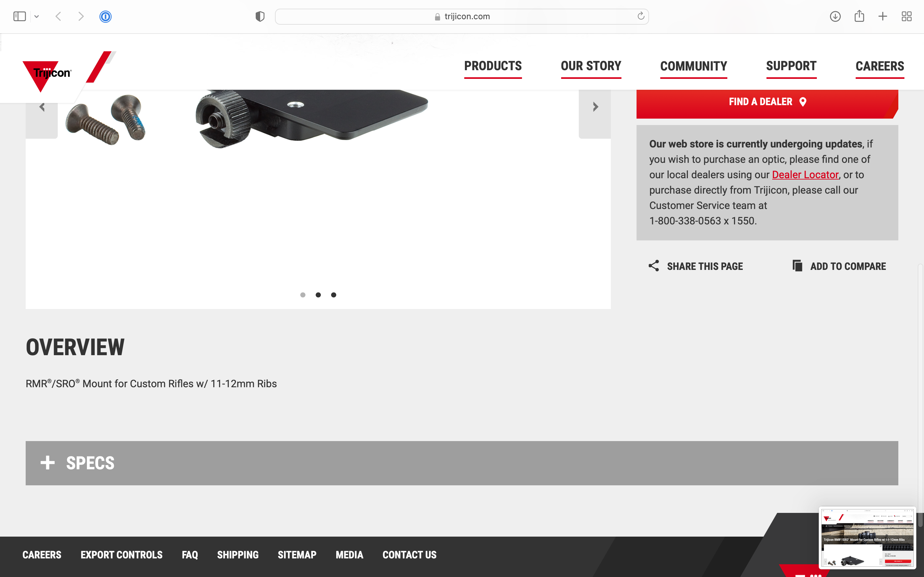Reload the page with refresh icon
The height and width of the screenshot is (577, 924).
(641, 16)
